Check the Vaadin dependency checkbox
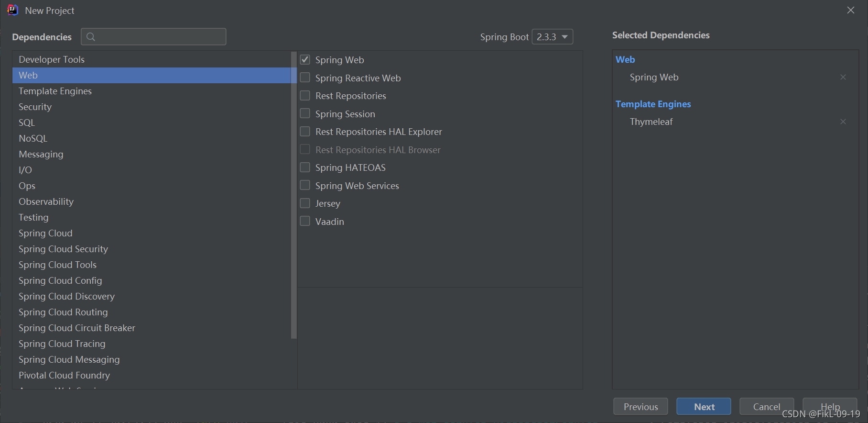The image size is (868, 423). [305, 221]
